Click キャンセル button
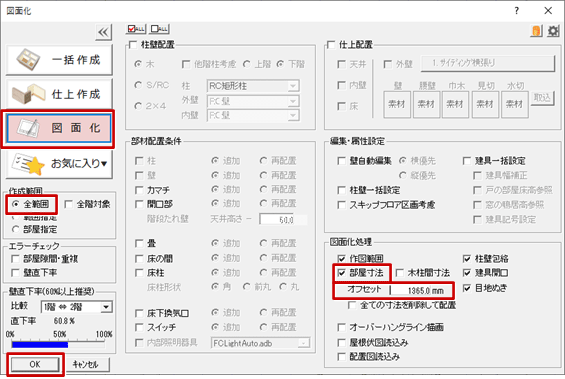Screen dimensions: 565x379 85,364
